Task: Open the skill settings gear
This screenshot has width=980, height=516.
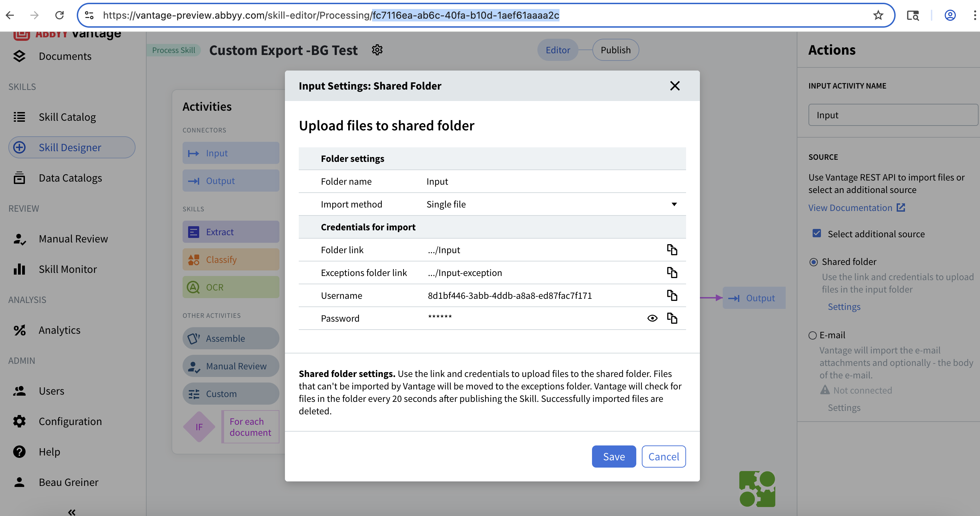Action: click(x=377, y=50)
